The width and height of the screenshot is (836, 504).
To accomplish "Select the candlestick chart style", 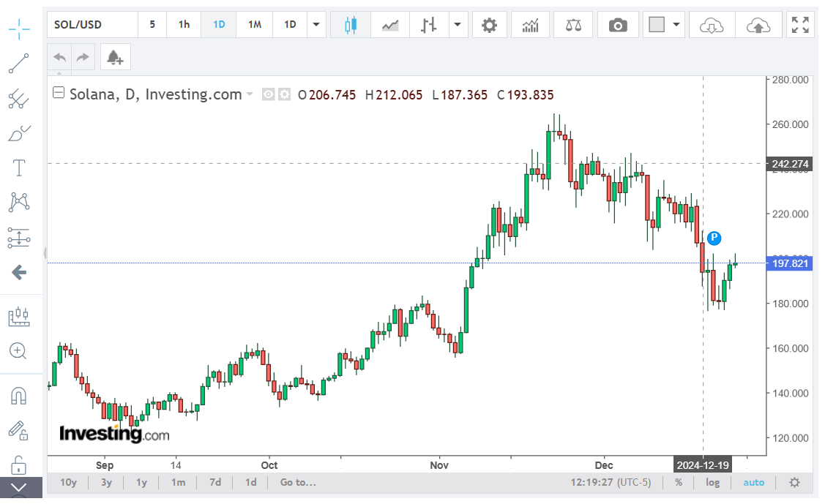I will (x=351, y=25).
